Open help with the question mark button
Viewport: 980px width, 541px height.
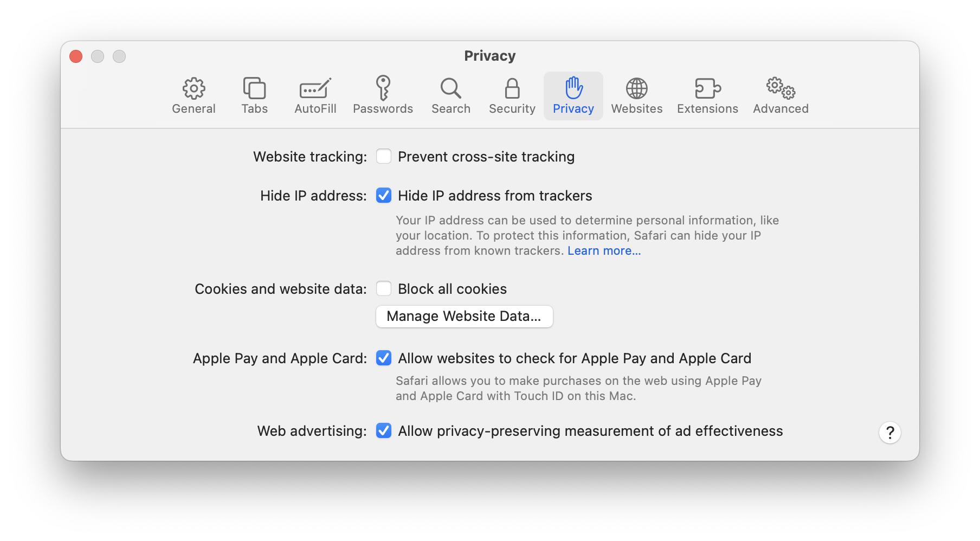(x=889, y=433)
